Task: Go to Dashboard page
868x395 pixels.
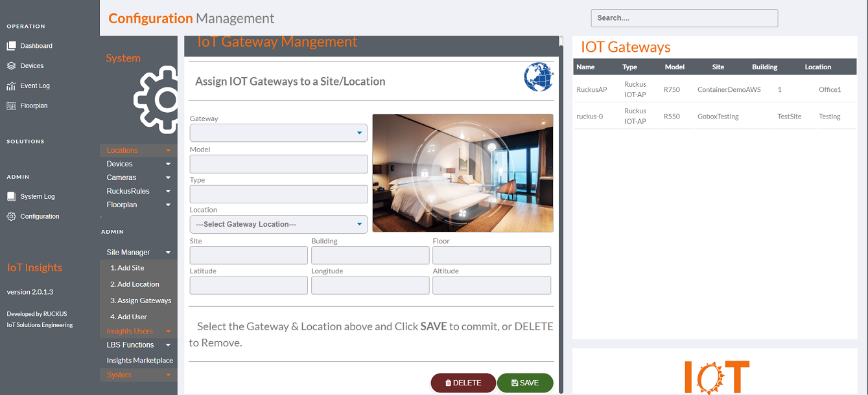Action: point(36,46)
